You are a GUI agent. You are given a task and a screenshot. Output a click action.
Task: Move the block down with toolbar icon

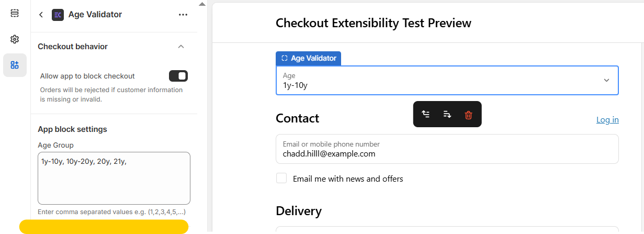[x=447, y=115]
